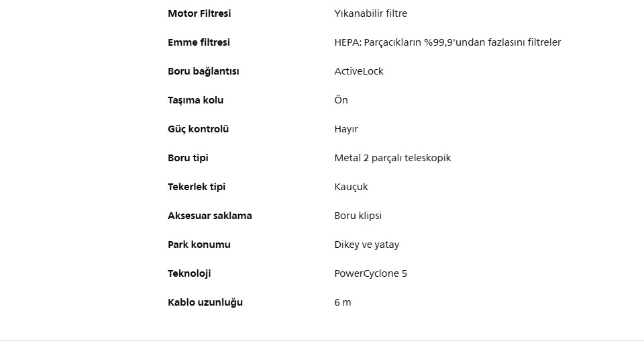Select the 'Dikey ve yatay' value

pyautogui.click(x=366, y=245)
